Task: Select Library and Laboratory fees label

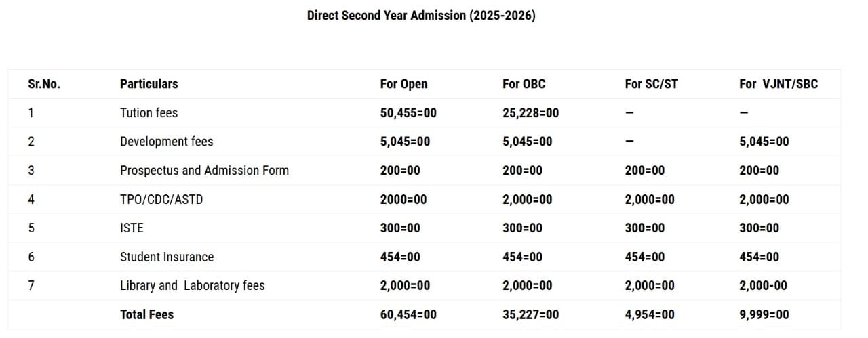Action: click(192, 286)
